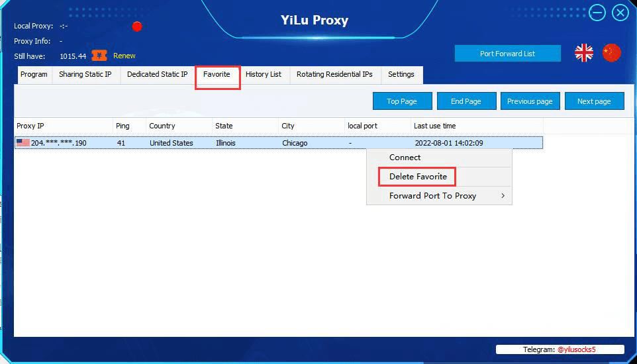The image size is (637, 364).
Task: Select proxy IP 204.***.***.190
Action: (58, 143)
